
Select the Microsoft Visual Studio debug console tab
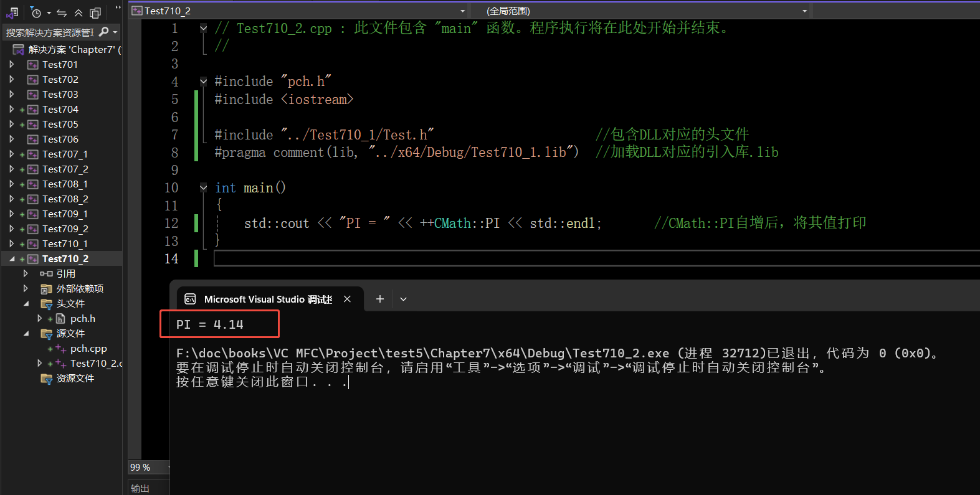pyautogui.click(x=268, y=299)
